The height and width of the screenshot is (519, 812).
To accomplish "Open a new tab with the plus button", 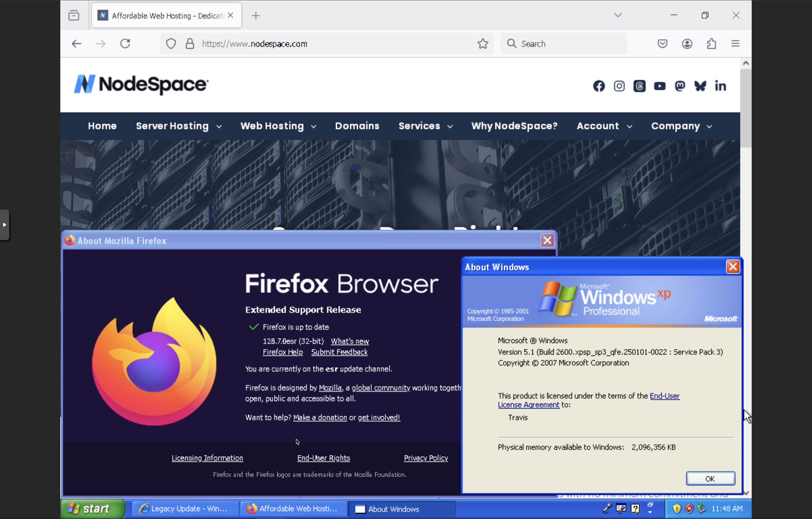I will [256, 16].
